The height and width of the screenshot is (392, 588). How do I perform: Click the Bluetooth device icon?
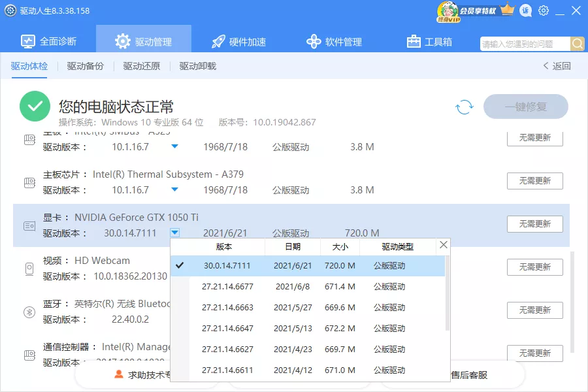point(29,312)
